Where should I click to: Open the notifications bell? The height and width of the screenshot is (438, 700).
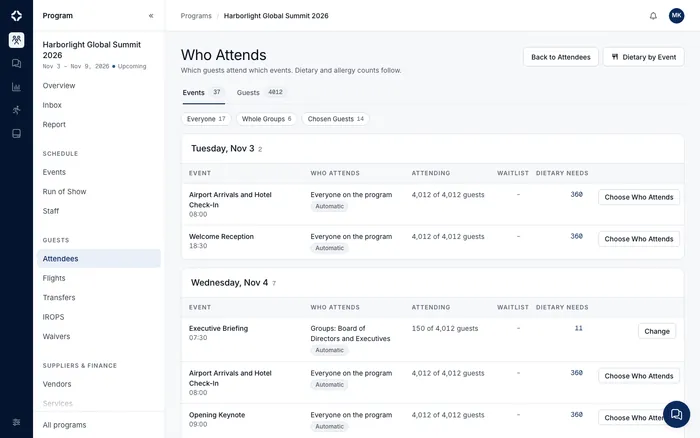653,16
